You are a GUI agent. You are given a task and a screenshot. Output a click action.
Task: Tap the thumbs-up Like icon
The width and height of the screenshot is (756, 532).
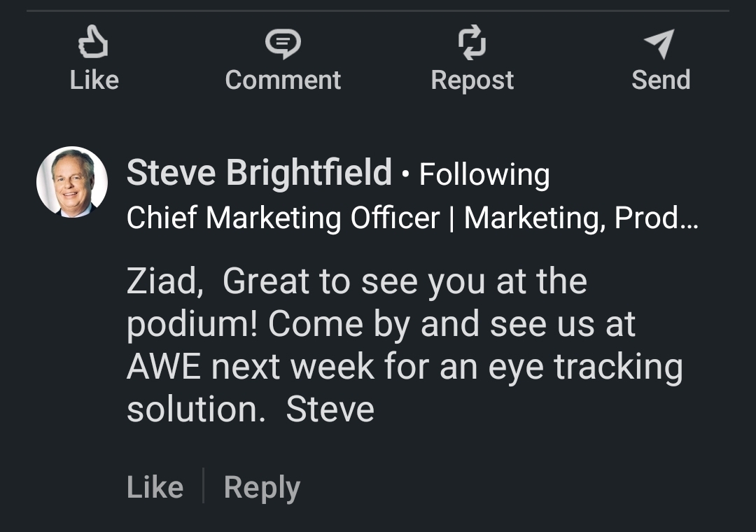[x=94, y=42]
